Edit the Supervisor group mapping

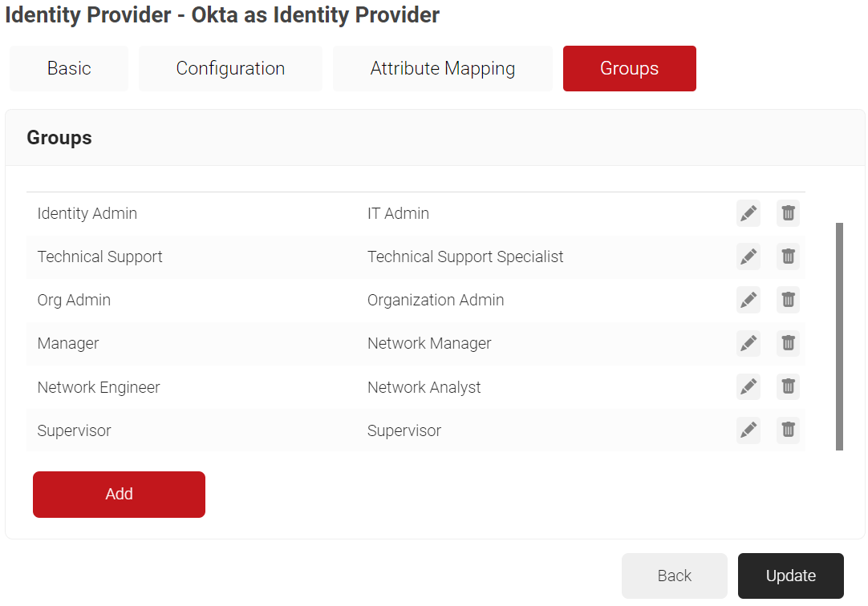coord(748,430)
